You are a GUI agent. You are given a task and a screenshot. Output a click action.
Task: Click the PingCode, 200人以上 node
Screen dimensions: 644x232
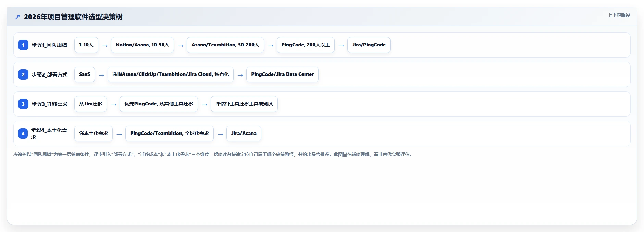pyautogui.click(x=306, y=45)
